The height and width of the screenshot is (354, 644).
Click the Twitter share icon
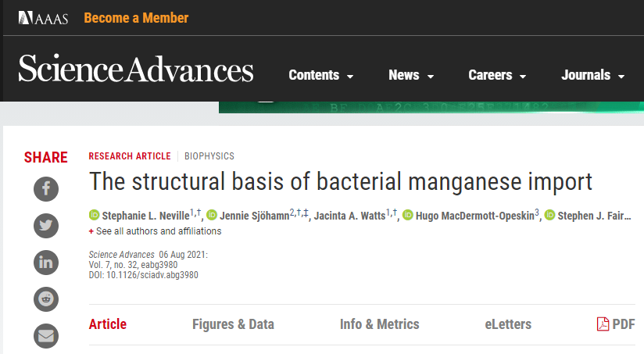tap(46, 225)
